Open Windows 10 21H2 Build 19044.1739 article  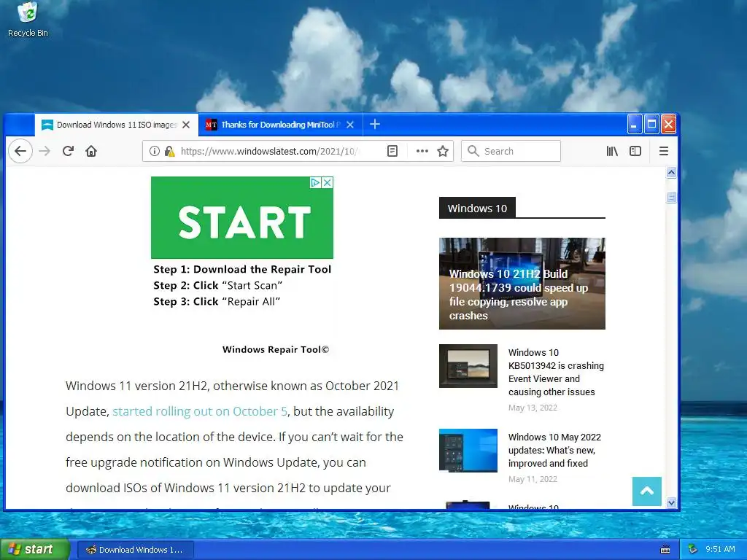(x=522, y=284)
